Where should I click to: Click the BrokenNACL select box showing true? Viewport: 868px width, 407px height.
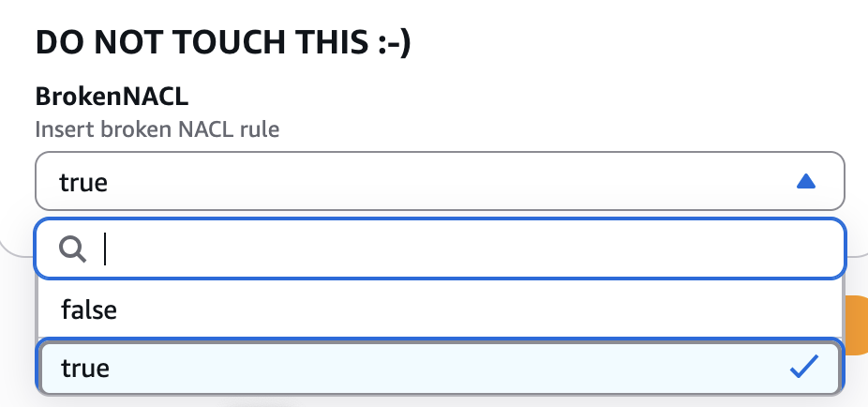click(x=440, y=181)
